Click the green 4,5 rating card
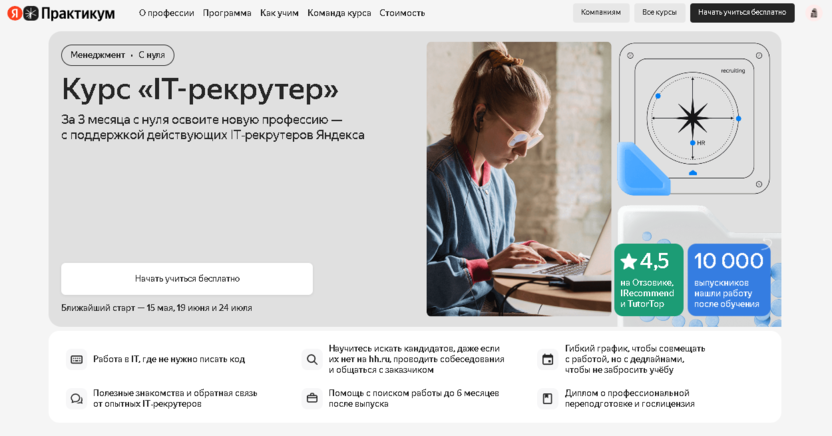832x436 pixels. [649, 280]
